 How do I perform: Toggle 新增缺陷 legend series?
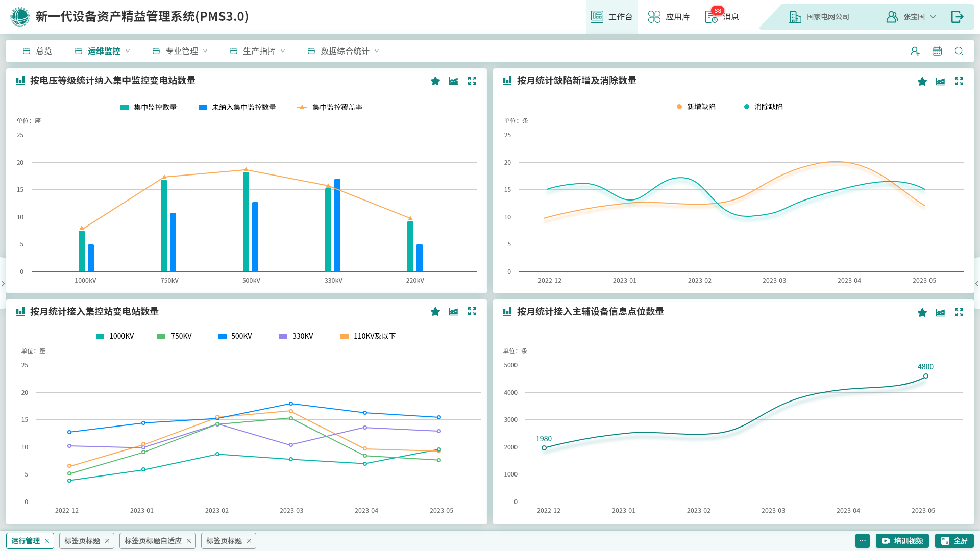click(696, 107)
